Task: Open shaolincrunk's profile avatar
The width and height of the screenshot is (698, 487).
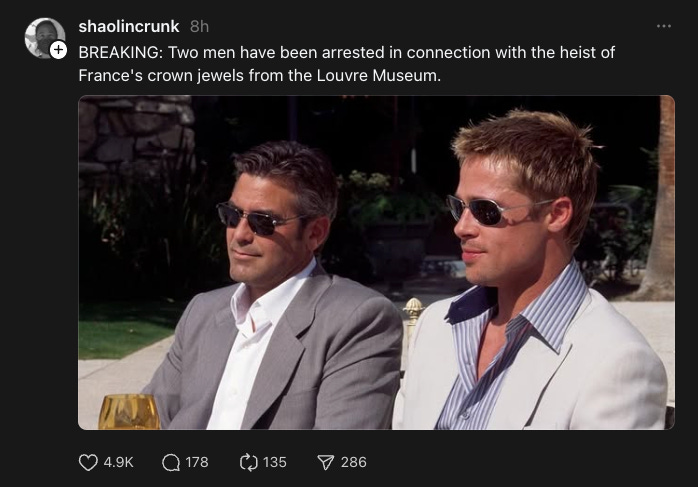Action: [x=45, y=38]
